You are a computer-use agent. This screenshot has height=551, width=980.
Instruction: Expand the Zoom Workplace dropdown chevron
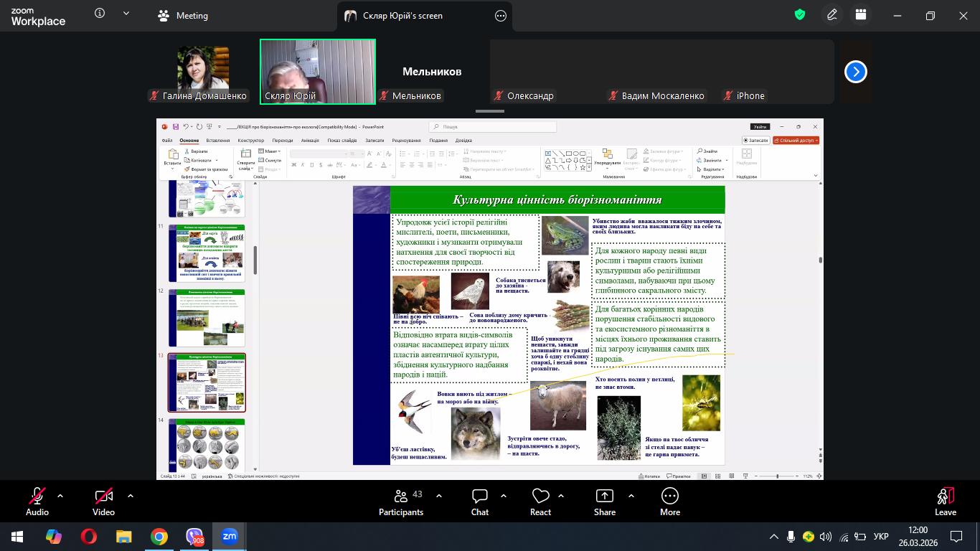(127, 14)
